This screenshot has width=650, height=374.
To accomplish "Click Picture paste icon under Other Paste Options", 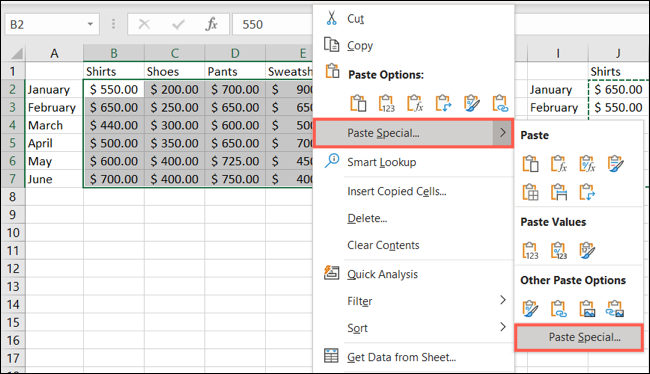I will [x=587, y=309].
